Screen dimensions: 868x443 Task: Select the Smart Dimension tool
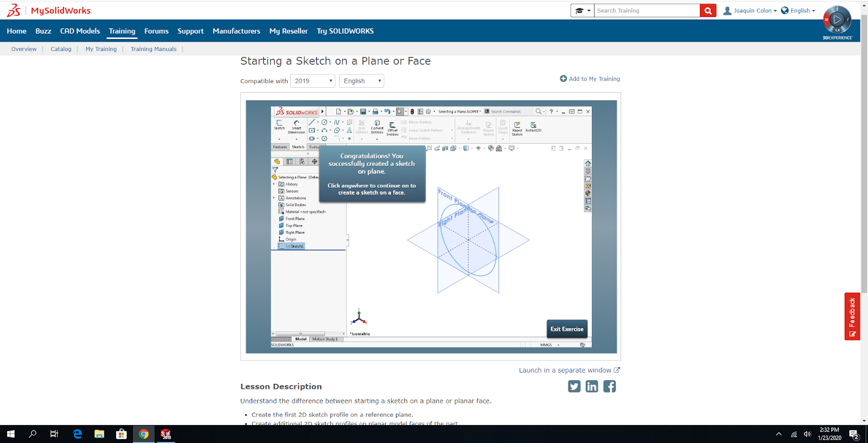coord(296,127)
